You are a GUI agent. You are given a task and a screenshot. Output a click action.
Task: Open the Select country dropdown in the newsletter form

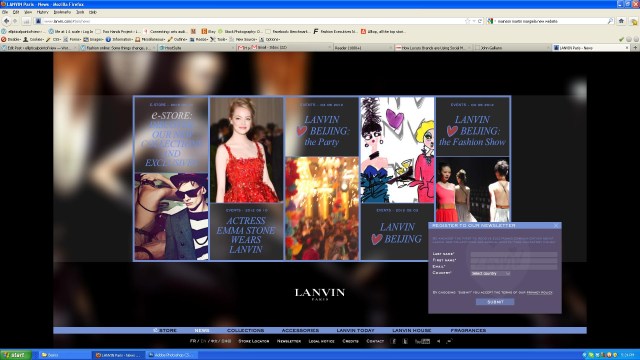490,273
